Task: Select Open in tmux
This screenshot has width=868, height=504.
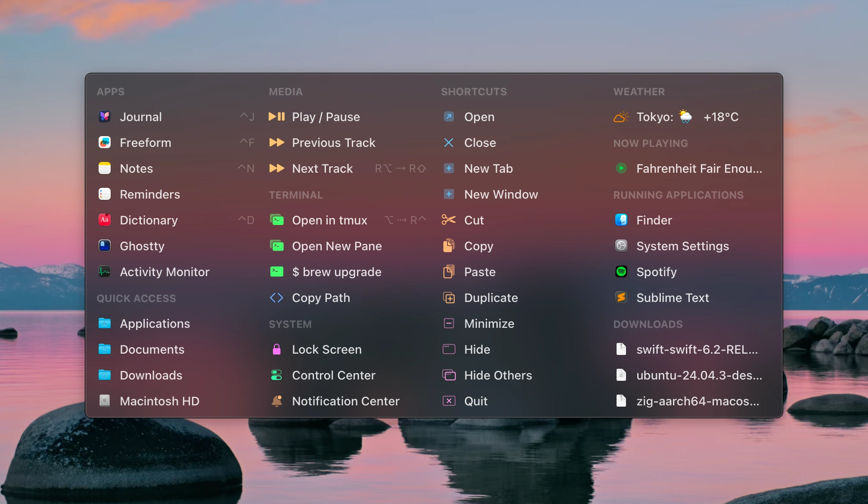Action: pos(329,220)
